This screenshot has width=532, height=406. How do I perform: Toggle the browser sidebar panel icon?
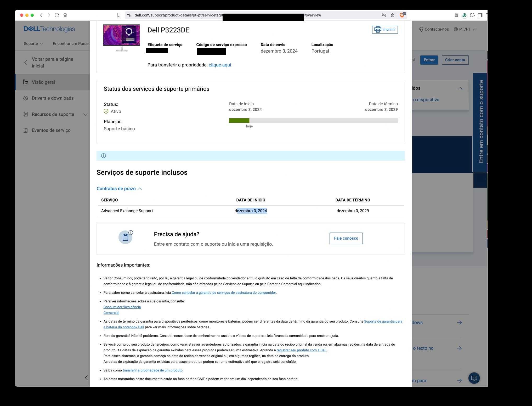(480, 15)
